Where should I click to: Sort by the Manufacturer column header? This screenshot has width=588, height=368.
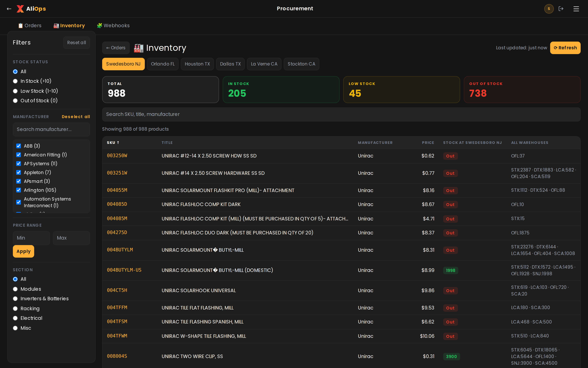click(375, 143)
